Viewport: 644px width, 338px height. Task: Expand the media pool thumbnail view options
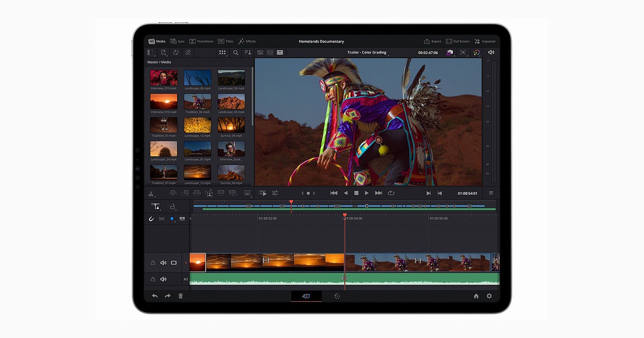point(222,52)
